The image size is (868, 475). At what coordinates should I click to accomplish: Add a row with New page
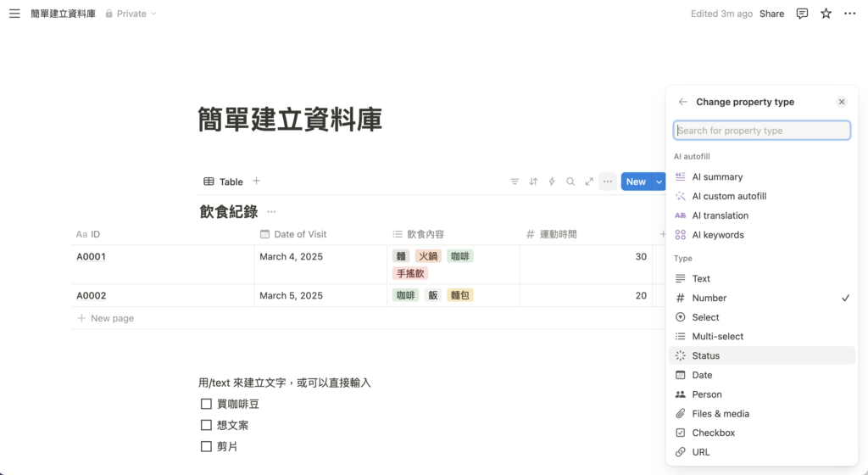tap(112, 318)
